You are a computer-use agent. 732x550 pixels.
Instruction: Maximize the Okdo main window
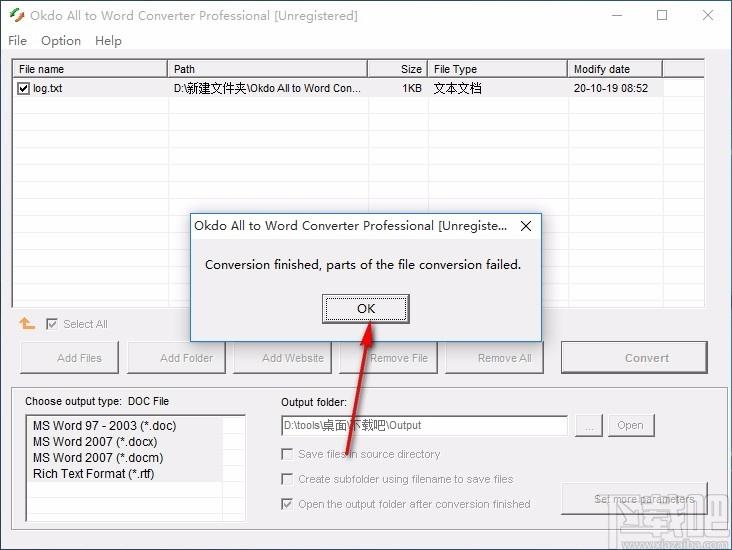[662, 15]
